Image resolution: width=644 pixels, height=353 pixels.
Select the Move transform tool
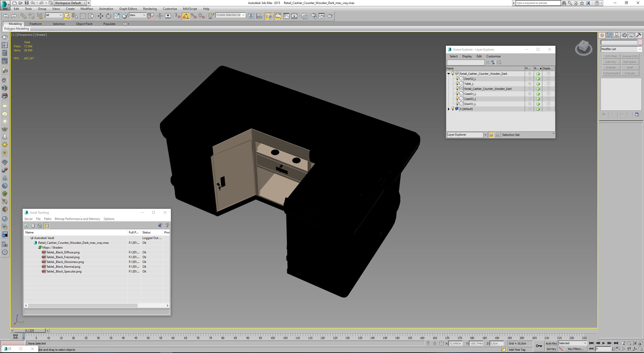tap(100, 16)
